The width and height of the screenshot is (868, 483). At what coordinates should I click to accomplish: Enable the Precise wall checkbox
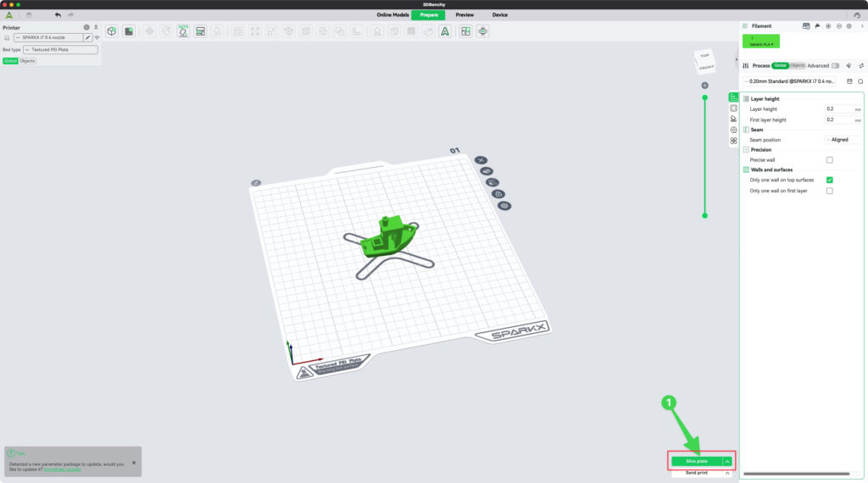coord(829,160)
